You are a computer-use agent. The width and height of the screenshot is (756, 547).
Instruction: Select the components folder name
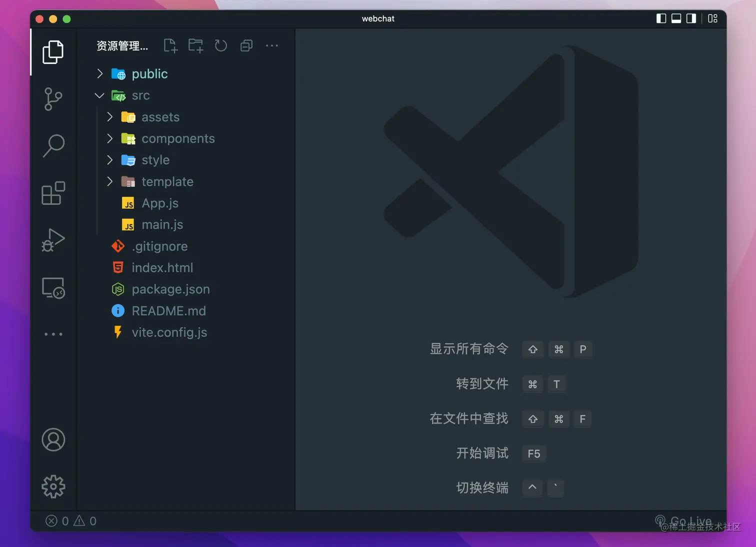click(x=178, y=138)
